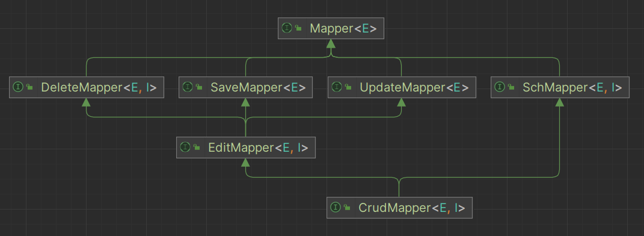
Task: Click the green lock icon on the SchMapper node
Action: click(511, 87)
